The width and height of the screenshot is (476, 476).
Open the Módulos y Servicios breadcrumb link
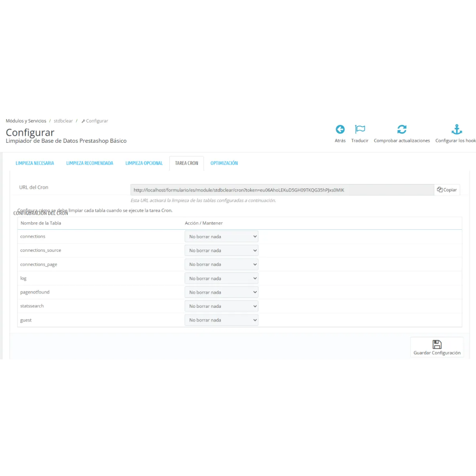pos(26,121)
